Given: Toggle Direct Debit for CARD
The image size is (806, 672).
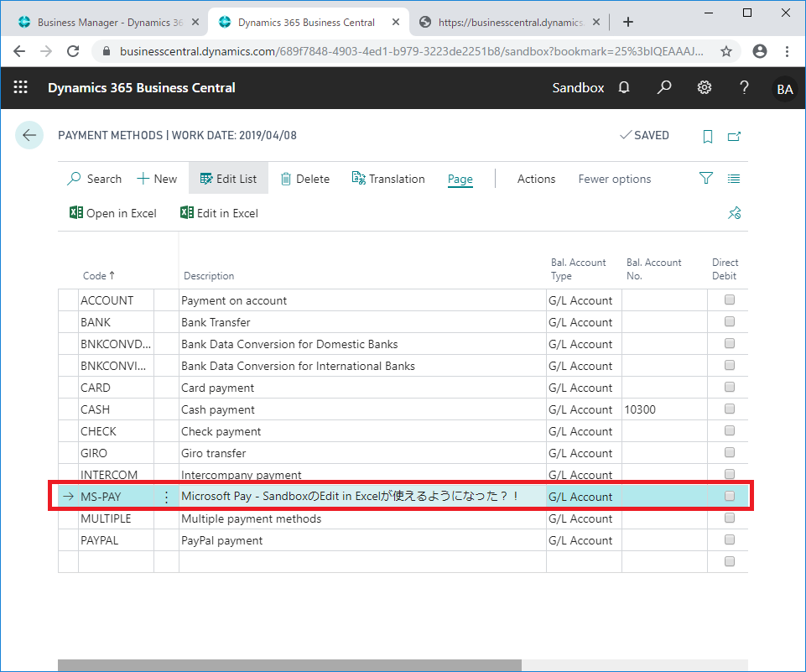Looking at the screenshot, I should tap(730, 387).
